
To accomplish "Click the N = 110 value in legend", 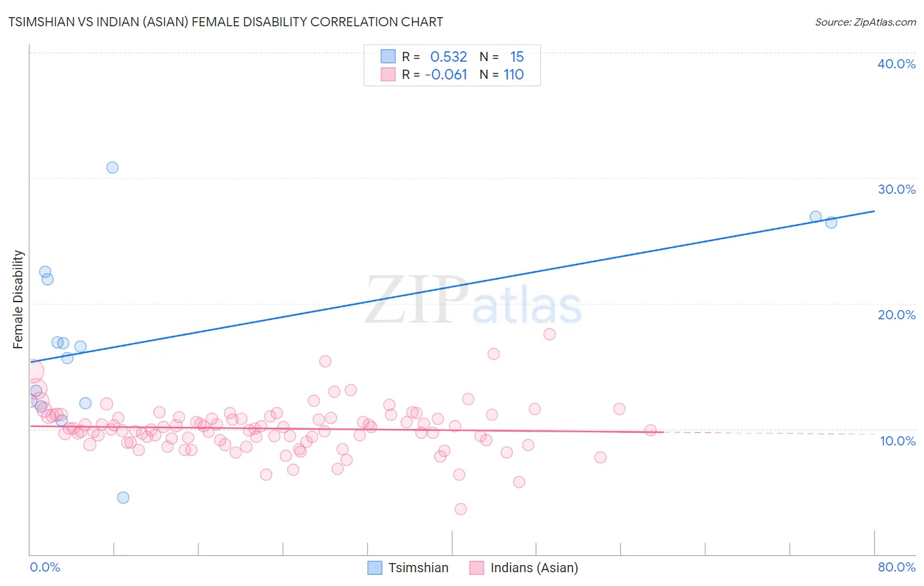I will click(501, 74).
